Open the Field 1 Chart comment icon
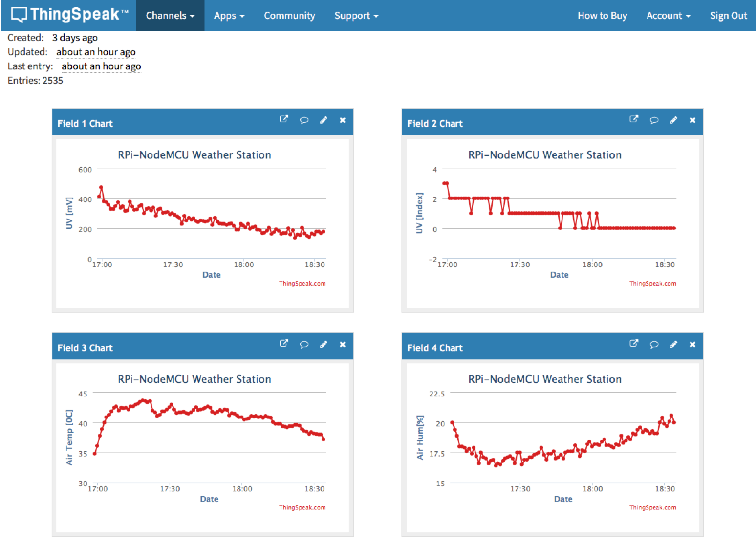This screenshot has height=550, width=756. [x=304, y=120]
